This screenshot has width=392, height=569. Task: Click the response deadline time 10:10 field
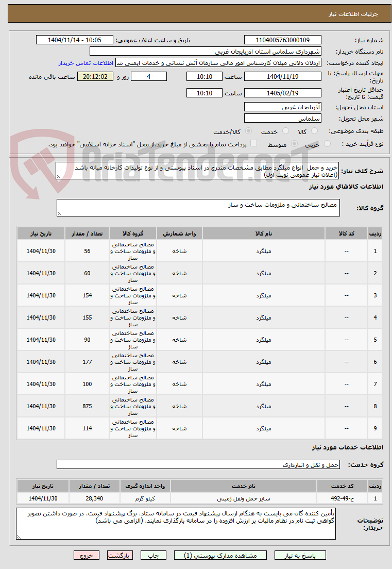[x=204, y=77]
